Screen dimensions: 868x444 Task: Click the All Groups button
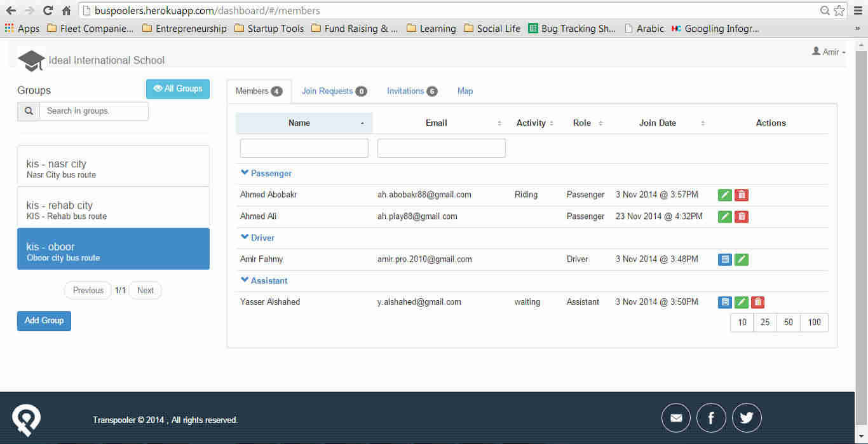[177, 89]
